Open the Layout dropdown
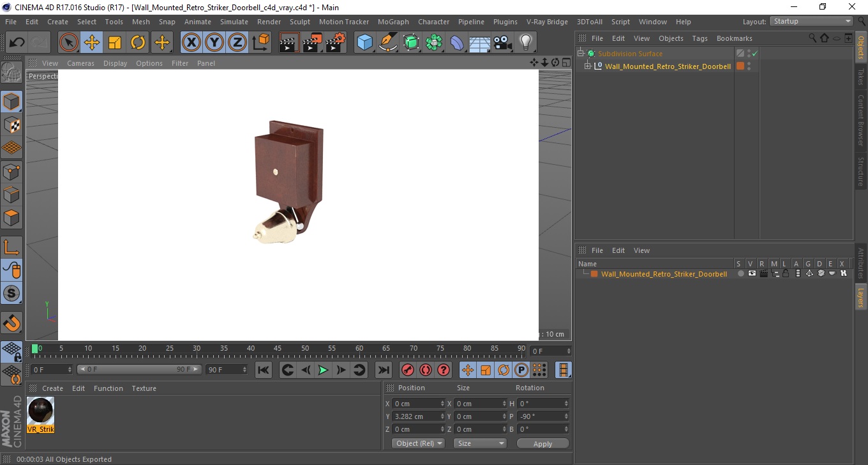Screen dimensions: 868x465 (x=812, y=22)
